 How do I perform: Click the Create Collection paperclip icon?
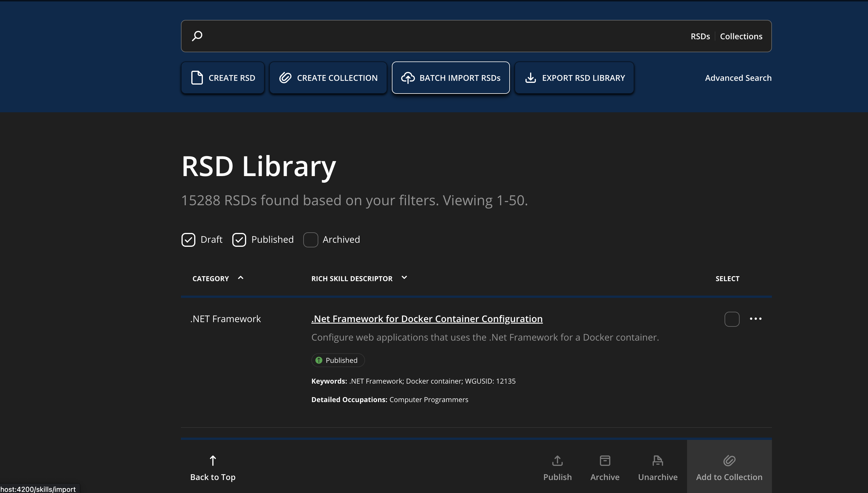(285, 78)
